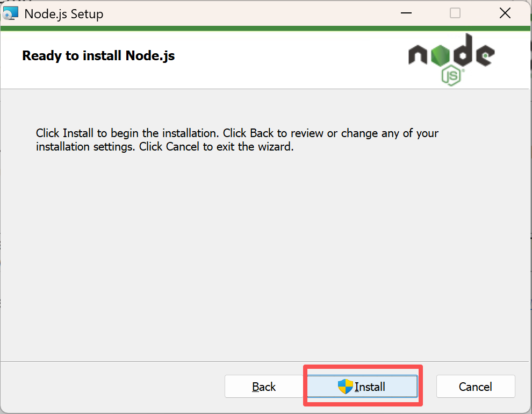Click the UAC shield icon on Install
532x414 pixels.
point(346,387)
